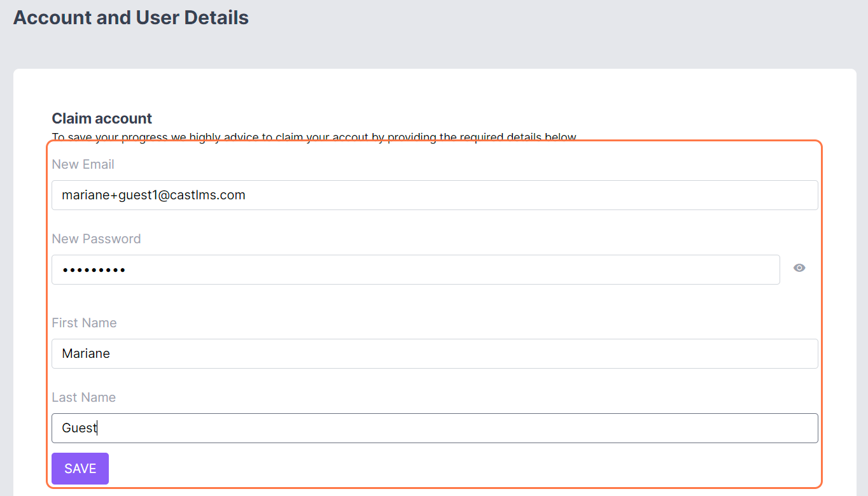Image resolution: width=868 pixels, height=496 pixels.
Task: Click the 'Last Name' field label
Action: click(83, 397)
